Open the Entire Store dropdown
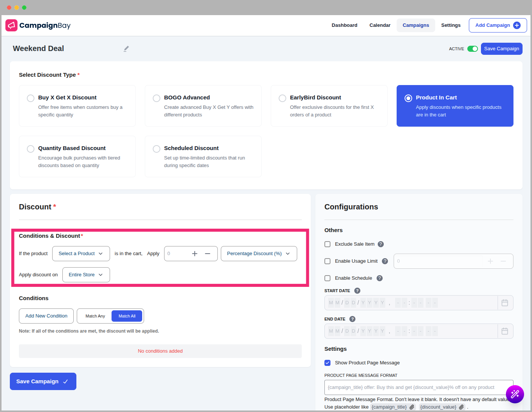 tap(86, 275)
